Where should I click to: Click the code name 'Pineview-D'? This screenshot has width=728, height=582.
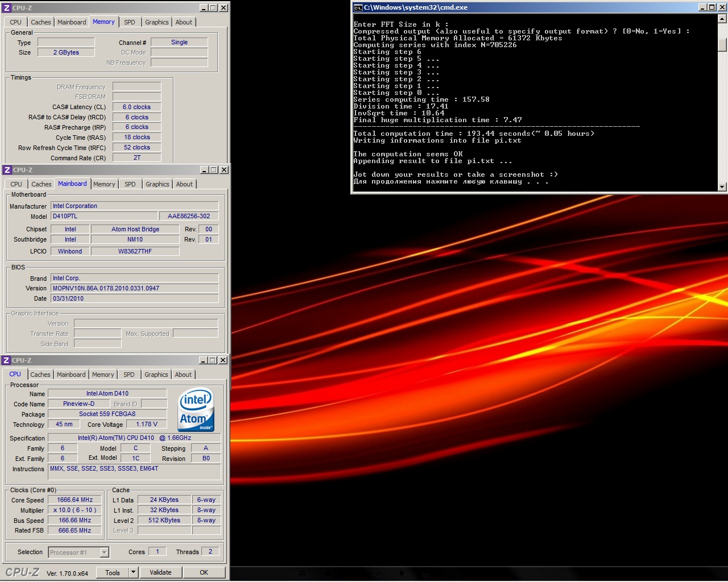(79, 404)
